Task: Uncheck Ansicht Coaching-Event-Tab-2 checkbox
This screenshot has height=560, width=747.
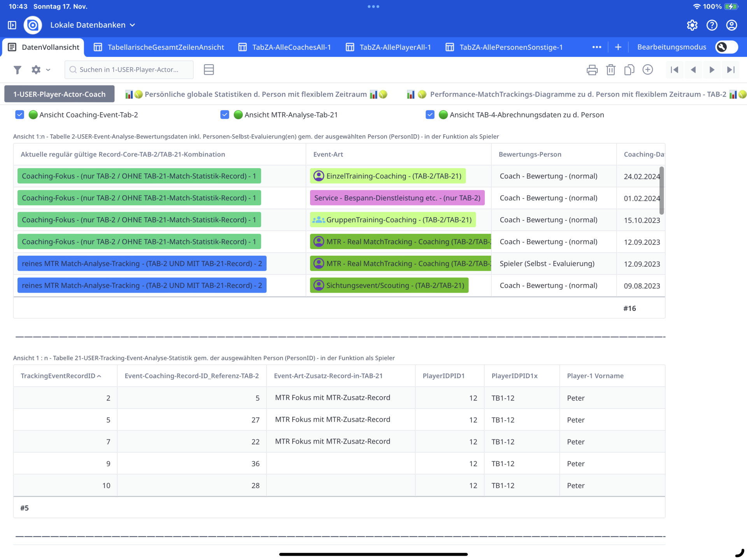Action: coord(20,115)
